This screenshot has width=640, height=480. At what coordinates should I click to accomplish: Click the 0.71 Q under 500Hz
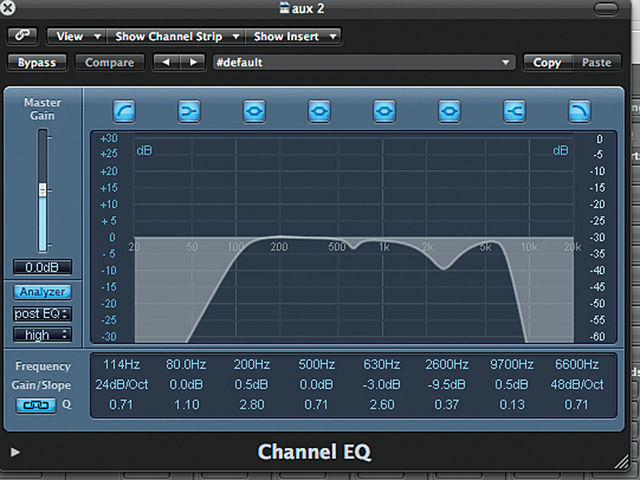click(316, 404)
